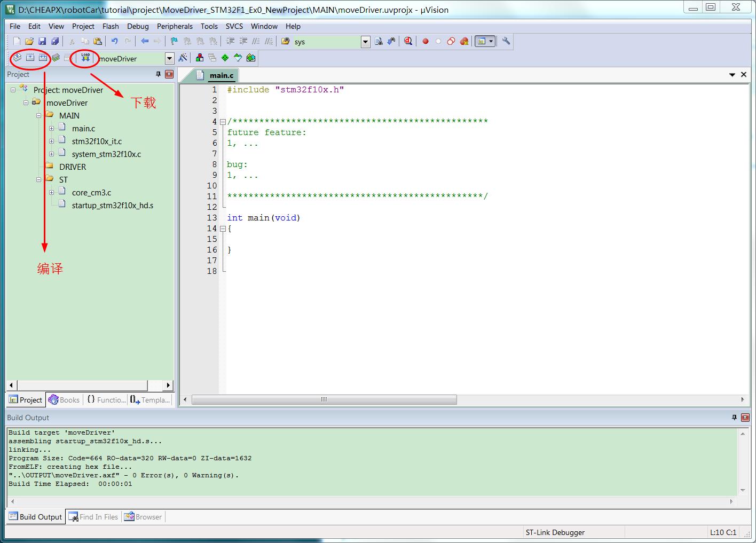Click the editor horizontal scrollbar thumb
The width and height of the screenshot is (756, 543).
(x=324, y=400)
